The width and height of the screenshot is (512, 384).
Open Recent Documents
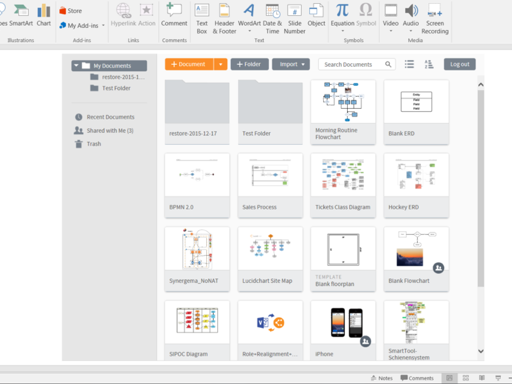point(104,117)
